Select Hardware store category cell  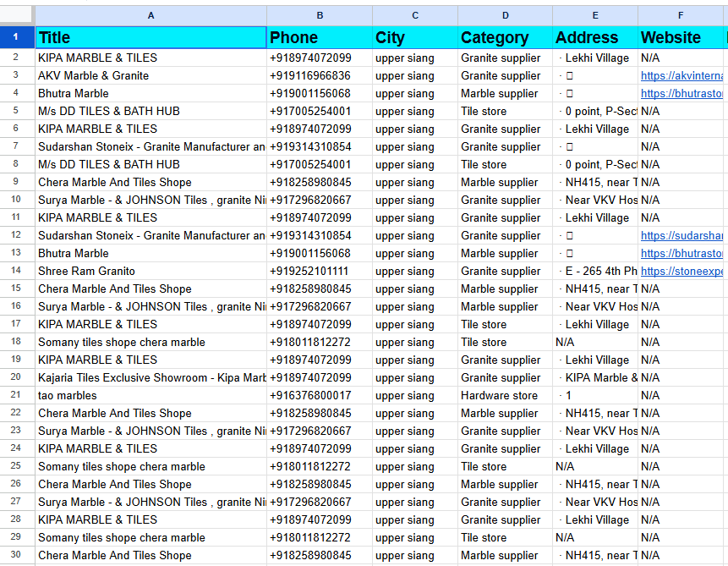click(505, 395)
